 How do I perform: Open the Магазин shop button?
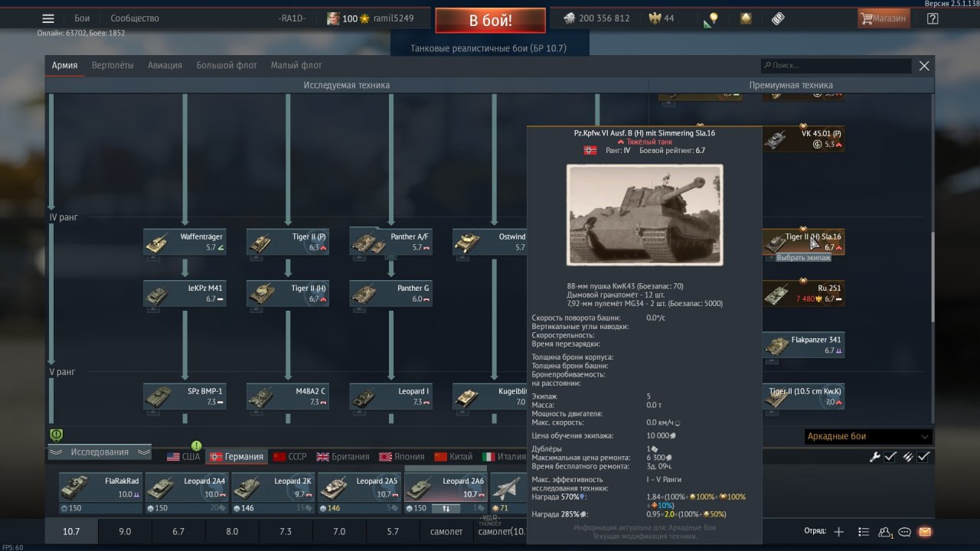tap(884, 18)
